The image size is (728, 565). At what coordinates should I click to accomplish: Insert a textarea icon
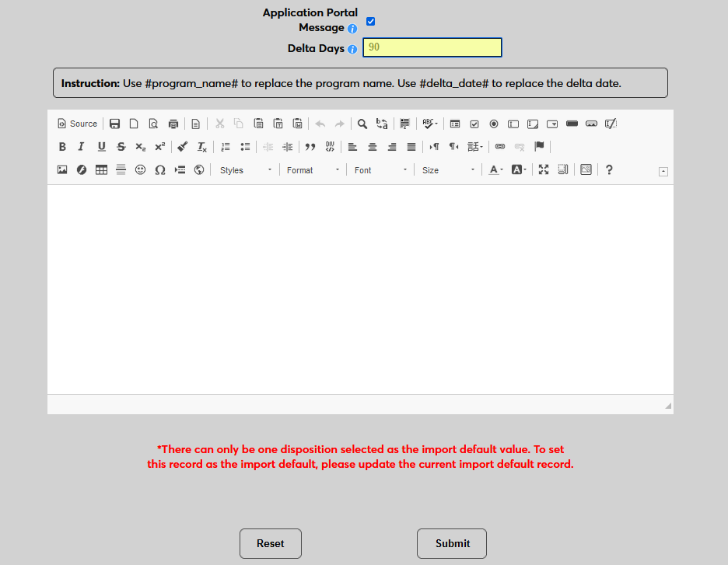pyautogui.click(x=533, y=124)
